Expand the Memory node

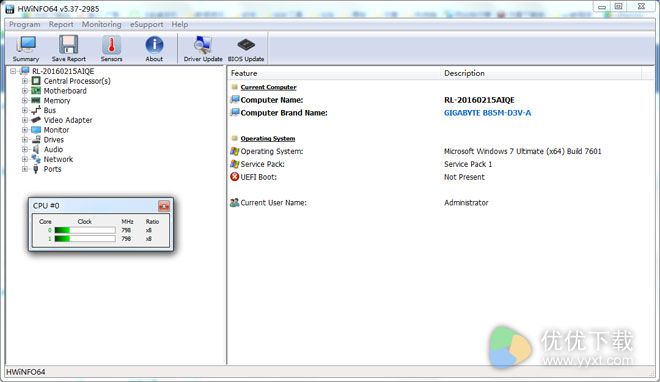[x=25, y=101]
